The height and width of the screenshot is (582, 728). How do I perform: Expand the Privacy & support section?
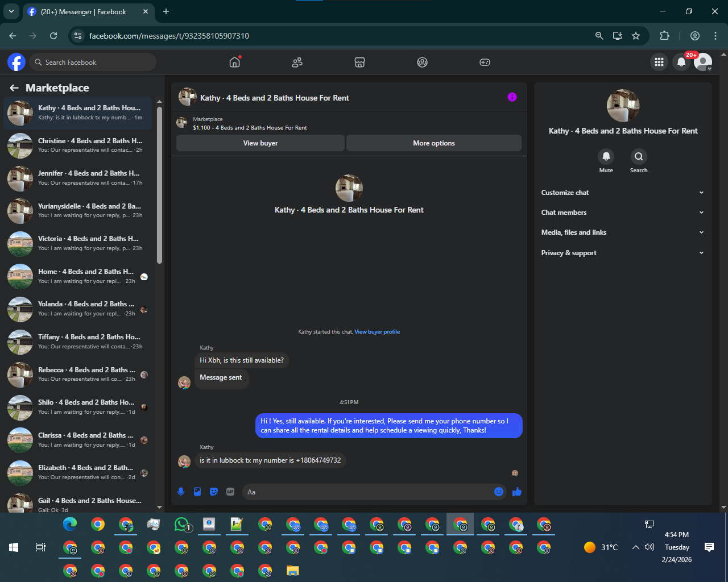[x=623, y=253]
